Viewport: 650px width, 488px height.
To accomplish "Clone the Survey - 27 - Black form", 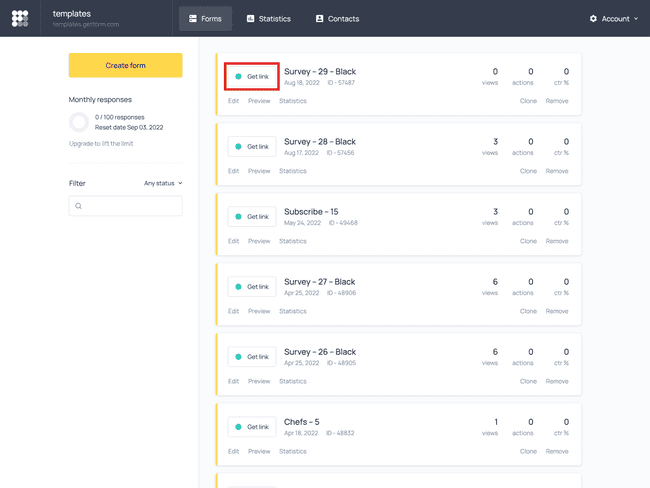I will (528, 311).
